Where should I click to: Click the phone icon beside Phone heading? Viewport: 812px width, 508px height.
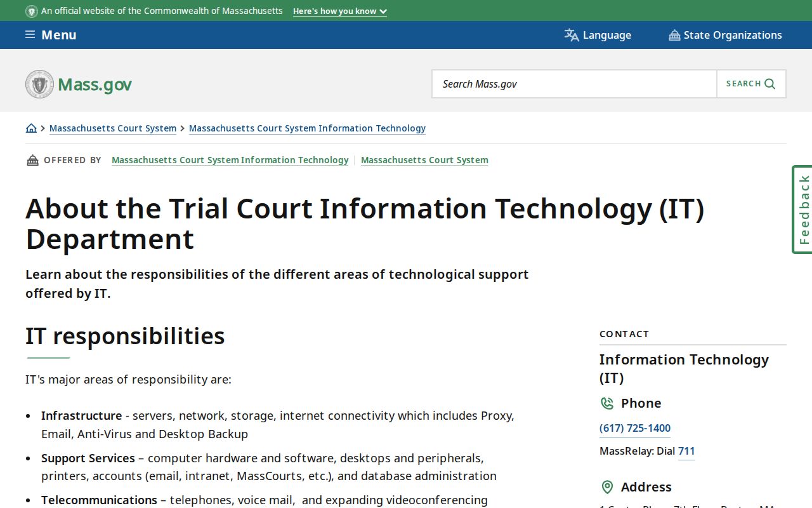click(607, 403)
